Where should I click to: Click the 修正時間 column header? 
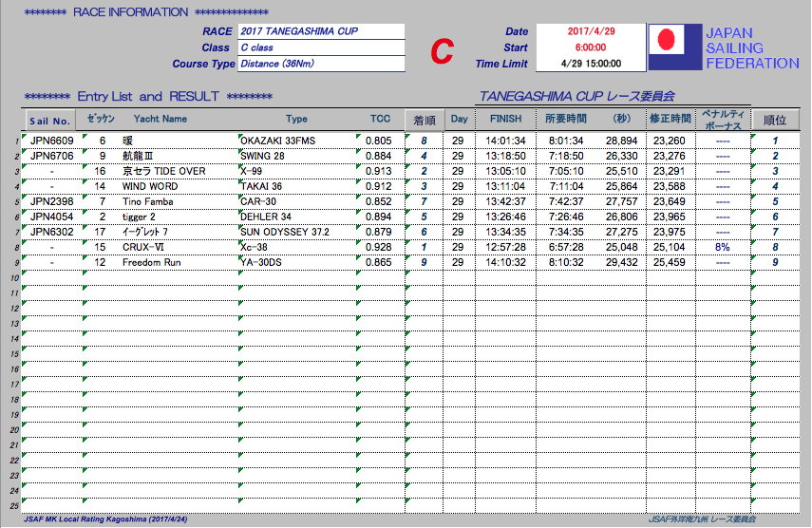pos(670,119)
